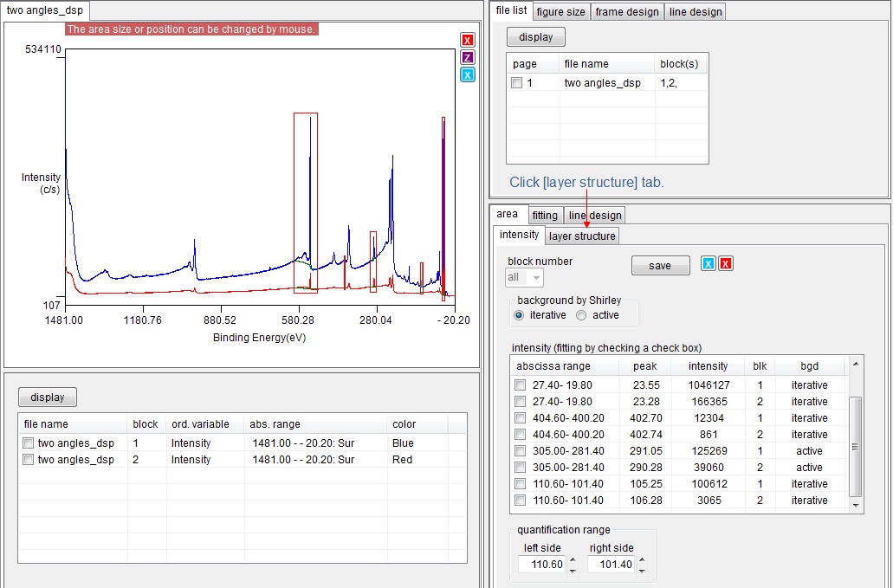The height and width of the screenshot is (588, 893).
Task: Increase the left side quantification value
Action: coord(573,560)
